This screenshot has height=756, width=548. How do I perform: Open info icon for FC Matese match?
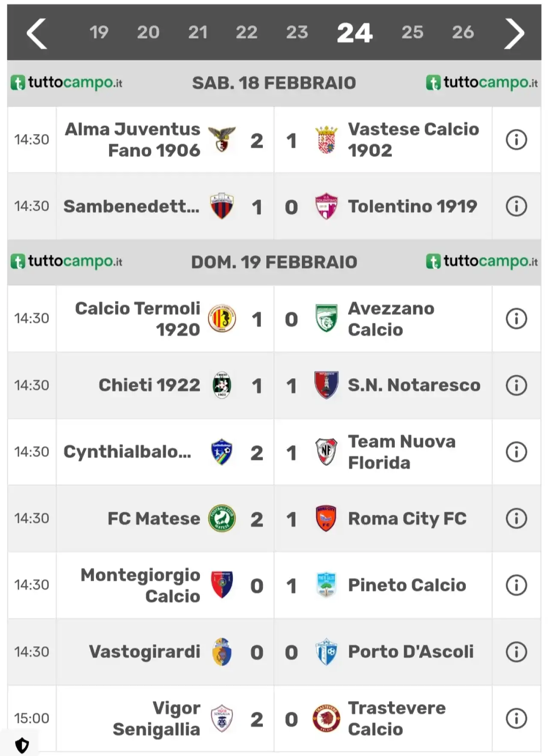[x=516, y=518]
